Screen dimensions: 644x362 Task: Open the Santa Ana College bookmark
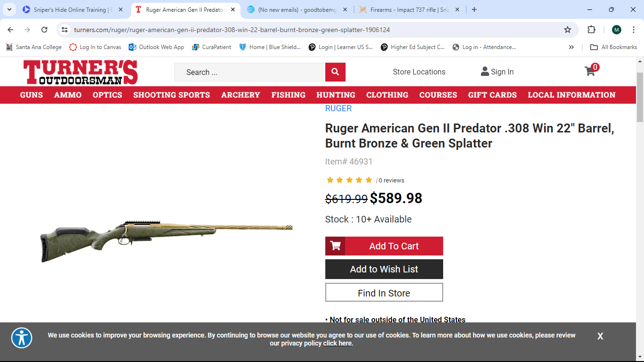tap(34, 47)
